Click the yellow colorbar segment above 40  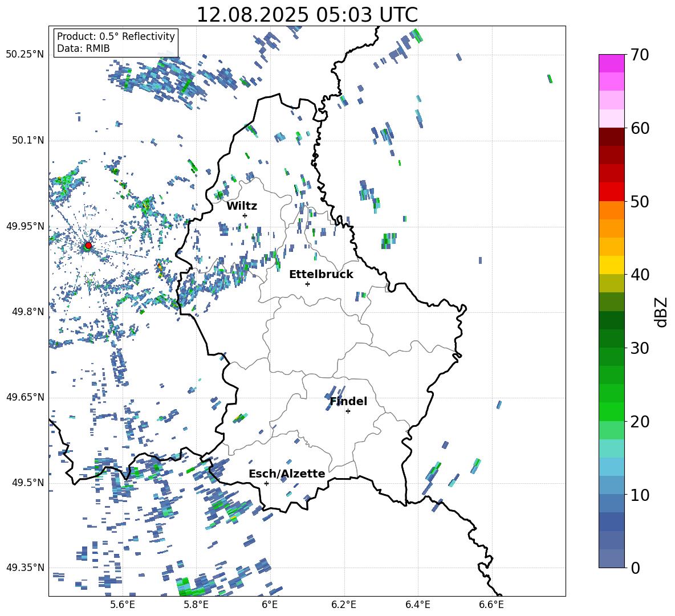611,265
